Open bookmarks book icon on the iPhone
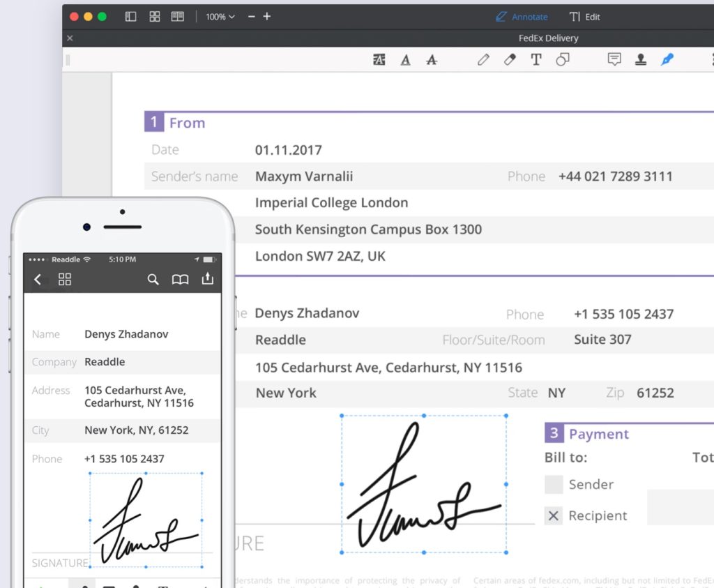The height and width of the screenshot is (588, 714). tap(181, 279)
